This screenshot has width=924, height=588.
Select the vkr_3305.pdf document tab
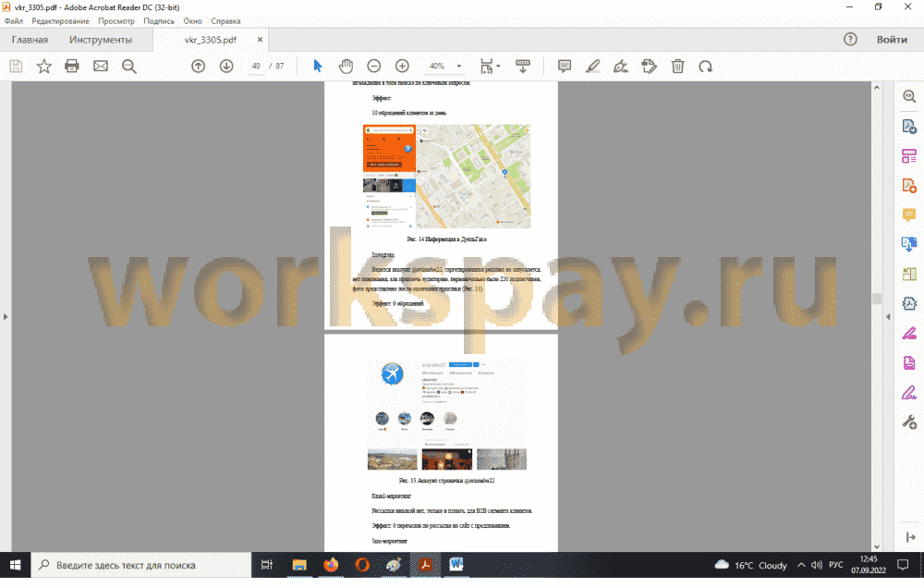211,40
